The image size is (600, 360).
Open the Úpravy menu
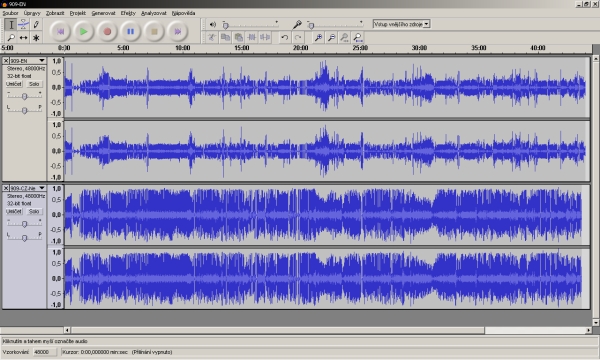pos(32,13)
